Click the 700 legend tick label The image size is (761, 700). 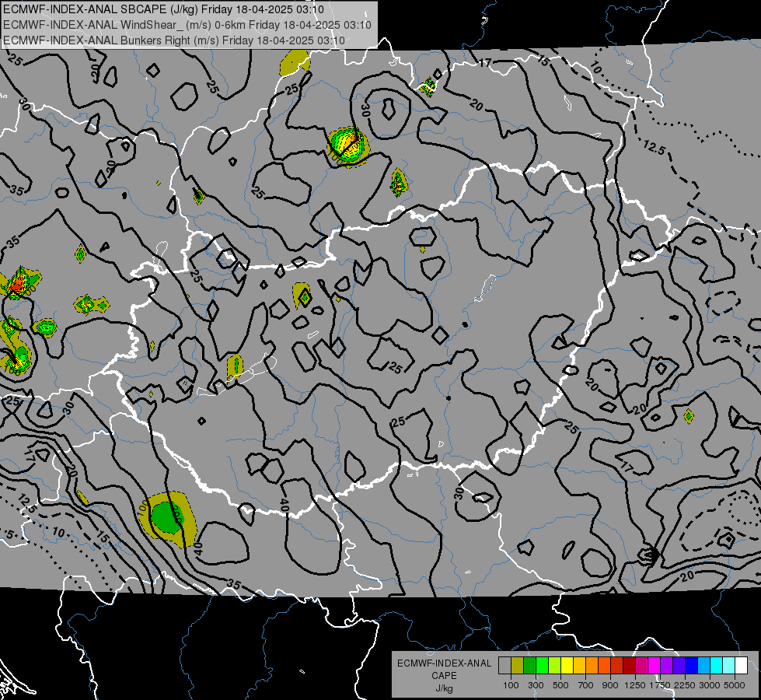[x=586, y=685]
